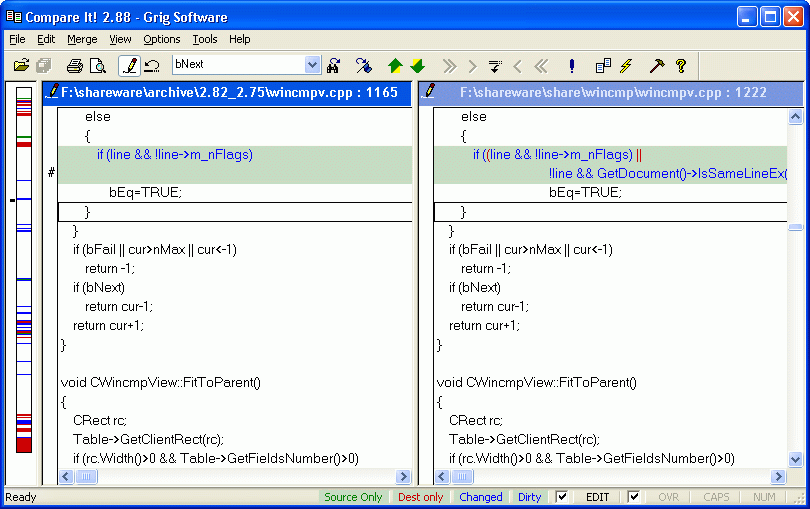Screen dimensions: 810x509
Task: Click the compare documents pages icon
Action: (603, 66)
